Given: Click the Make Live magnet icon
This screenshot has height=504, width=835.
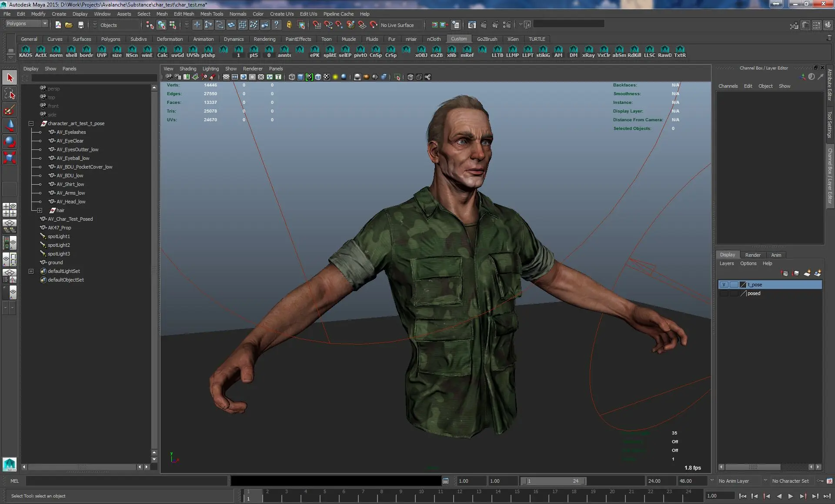Looking at the screenshot, I should click(374, 25).
